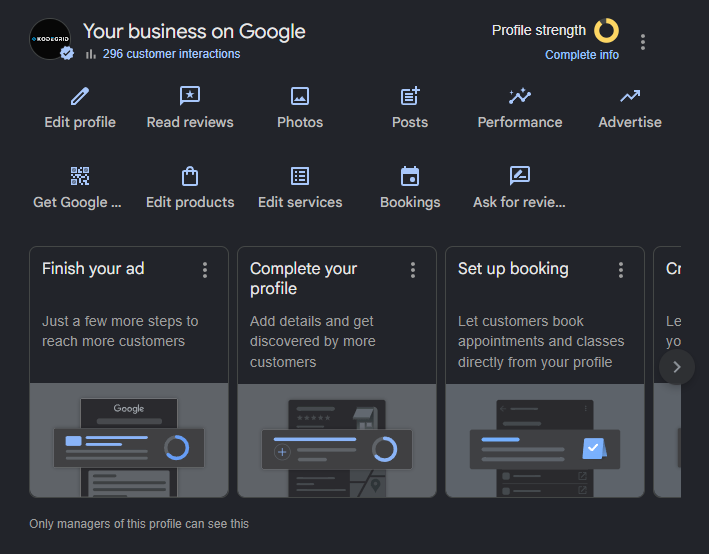
Task: Open the Finish your ad card title
Action: [93, 269]
